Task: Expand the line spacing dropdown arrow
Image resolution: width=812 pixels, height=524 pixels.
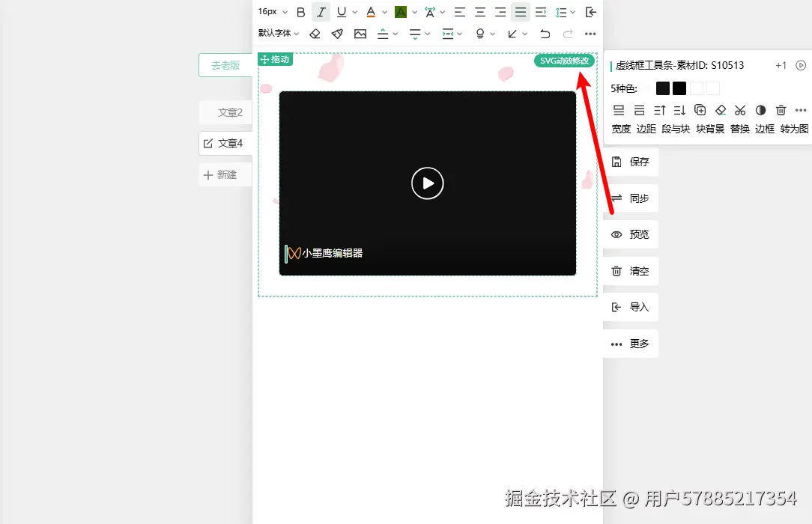Action: tap(572, 12)
